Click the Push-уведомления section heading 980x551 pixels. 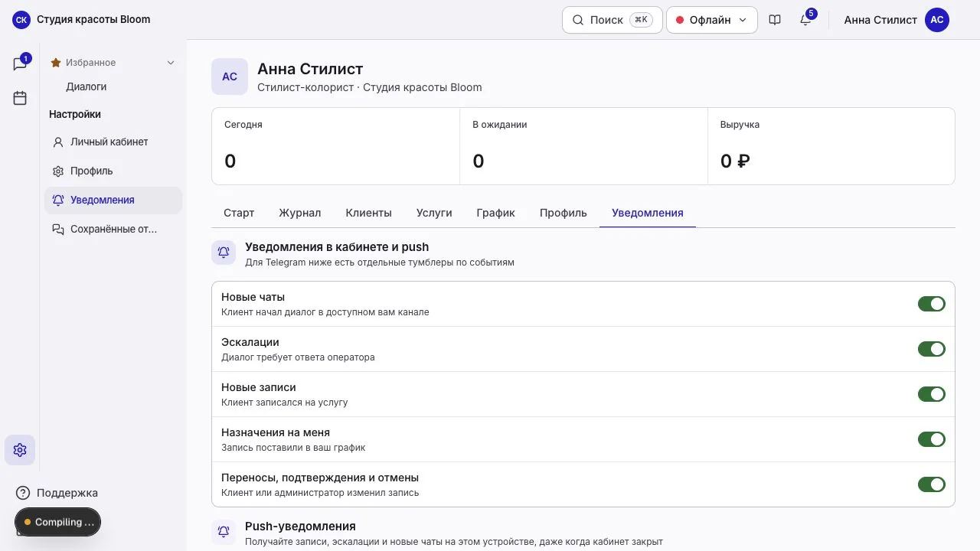[x=300, y=527]
